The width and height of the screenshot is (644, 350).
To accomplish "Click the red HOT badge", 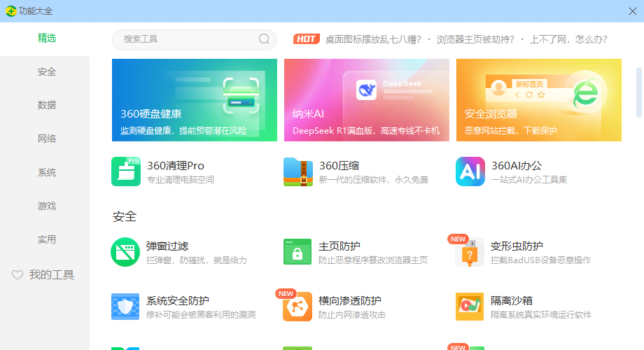I will (x=307, y=39).
